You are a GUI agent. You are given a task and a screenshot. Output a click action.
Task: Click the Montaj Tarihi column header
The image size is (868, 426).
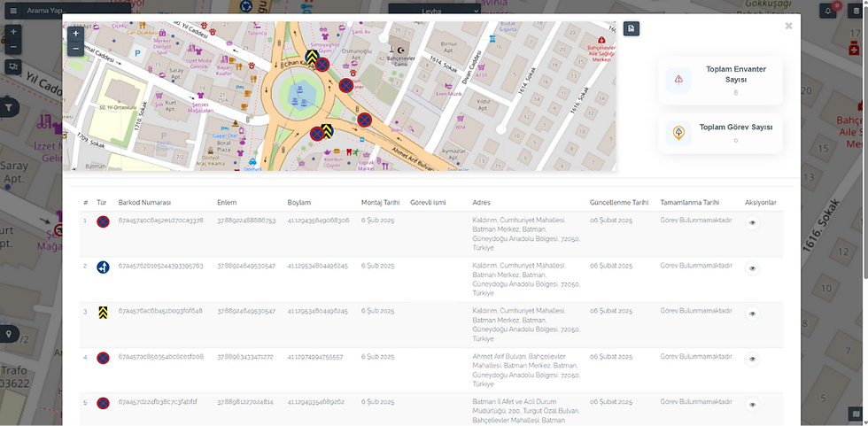[x=380, y=203]
